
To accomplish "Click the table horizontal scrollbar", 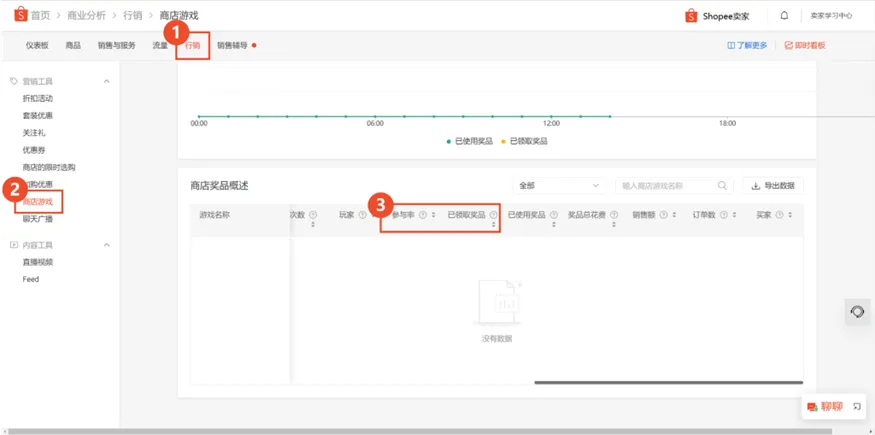I will (669, 383).
